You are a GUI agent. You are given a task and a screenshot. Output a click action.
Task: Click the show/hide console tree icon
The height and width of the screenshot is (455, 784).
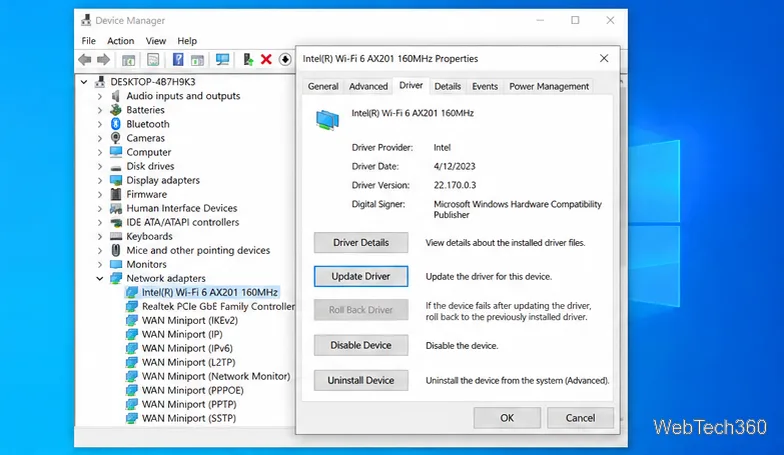[128, 60]
